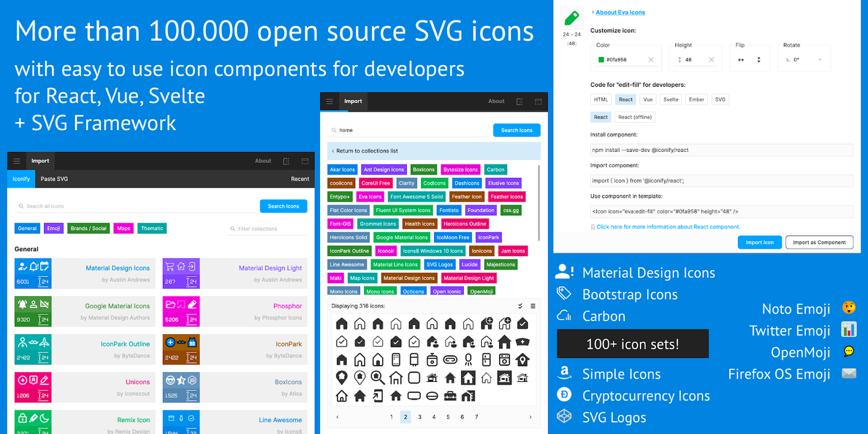Click npm install command field
The height and width of the screenshot is (434, 868).
pos(722,150)
